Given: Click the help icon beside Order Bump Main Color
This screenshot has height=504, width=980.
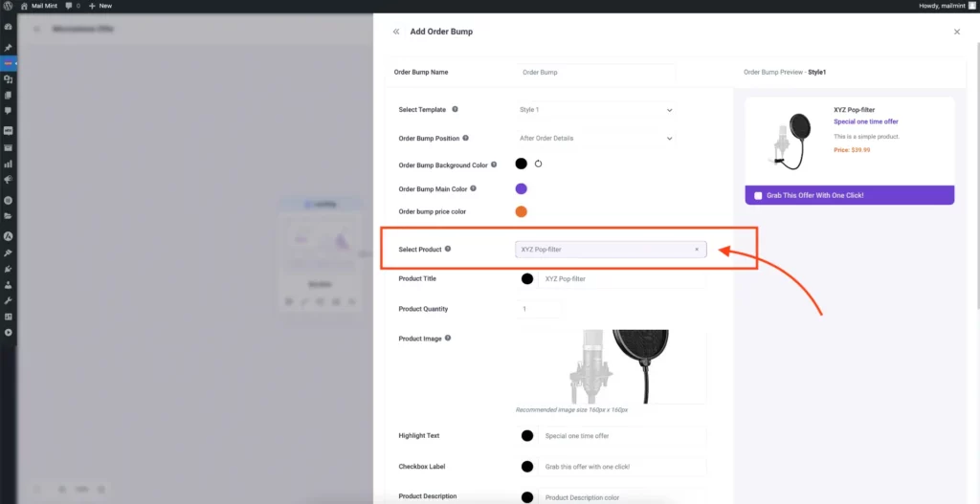Looking at the screenshot, I should 473,188.
